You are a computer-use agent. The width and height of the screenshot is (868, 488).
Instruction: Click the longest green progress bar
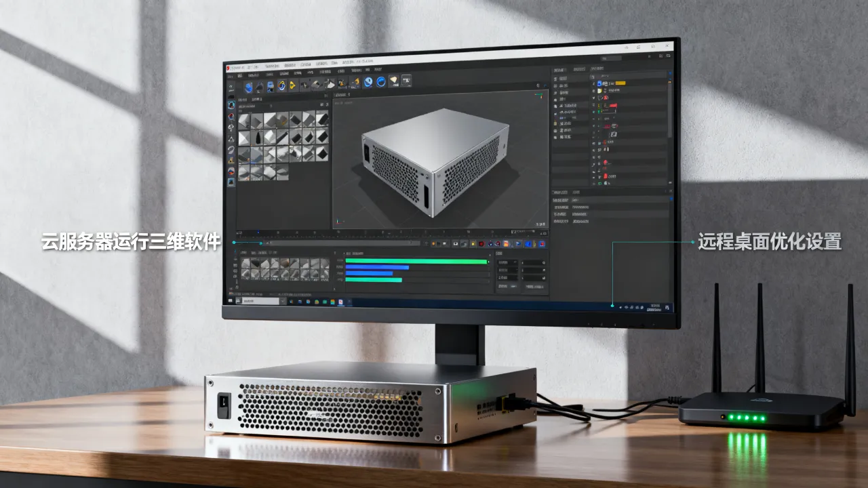[416, 261]
